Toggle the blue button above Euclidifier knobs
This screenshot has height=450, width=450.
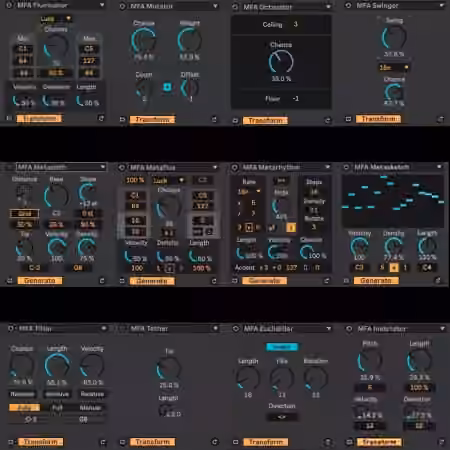282,347
